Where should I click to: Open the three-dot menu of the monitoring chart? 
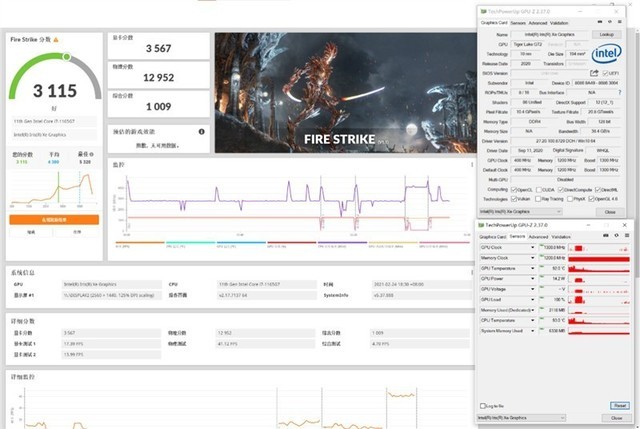[x=472, y=165]
